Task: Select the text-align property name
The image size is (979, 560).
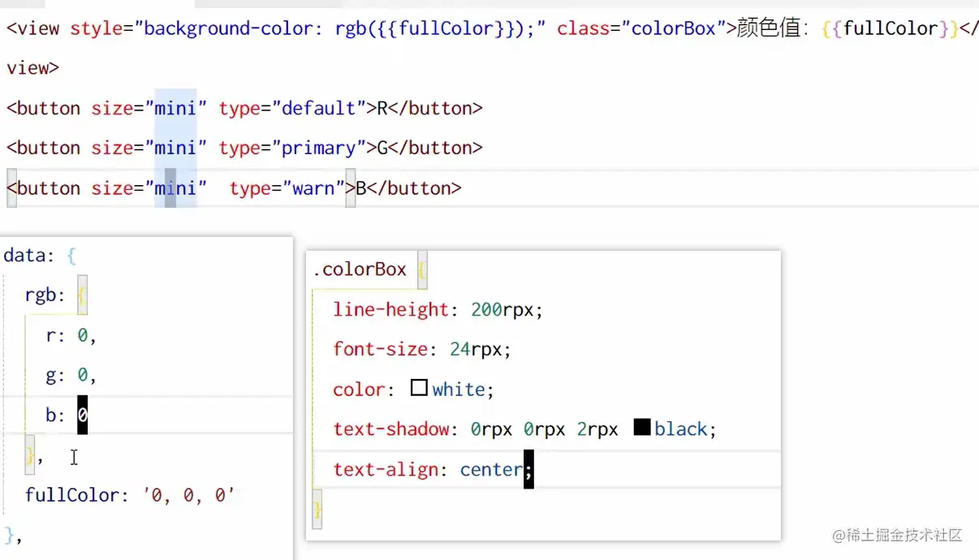Action: click(x=386, y=469)
